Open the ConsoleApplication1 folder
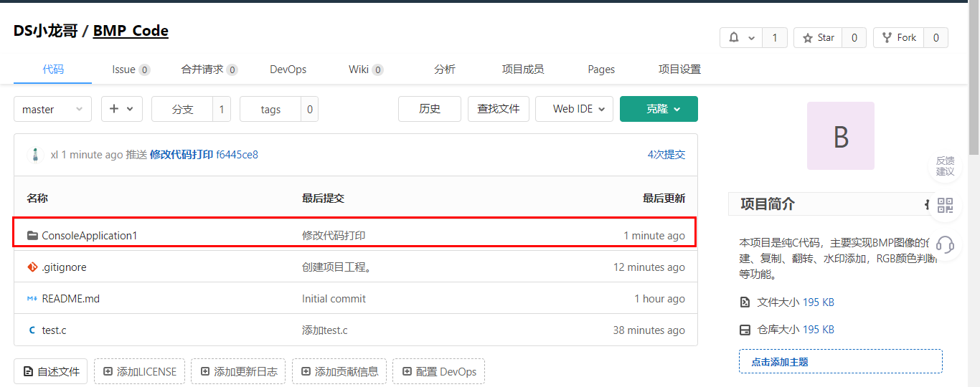The width and height of the screenshot is (980, 387). [x=89, y=236]
